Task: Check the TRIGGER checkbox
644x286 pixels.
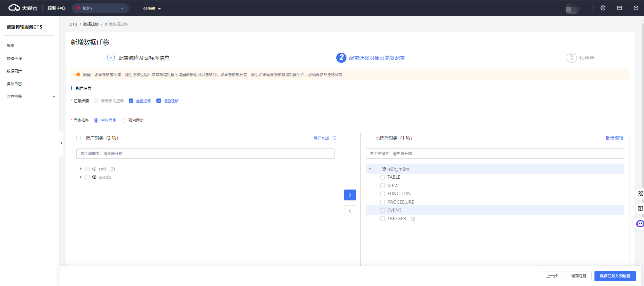Action: click(383, 219)
